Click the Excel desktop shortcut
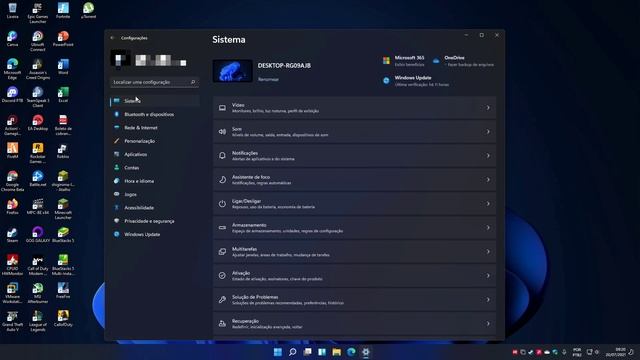640x360 pixels. [x=63, y=94]
